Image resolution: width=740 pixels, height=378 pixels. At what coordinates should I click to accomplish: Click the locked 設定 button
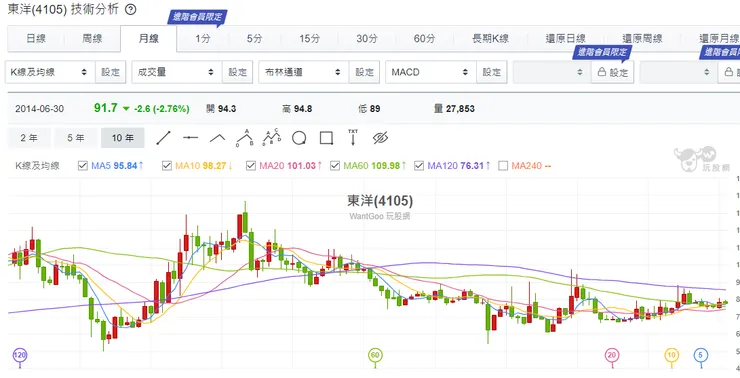(613, 72)
